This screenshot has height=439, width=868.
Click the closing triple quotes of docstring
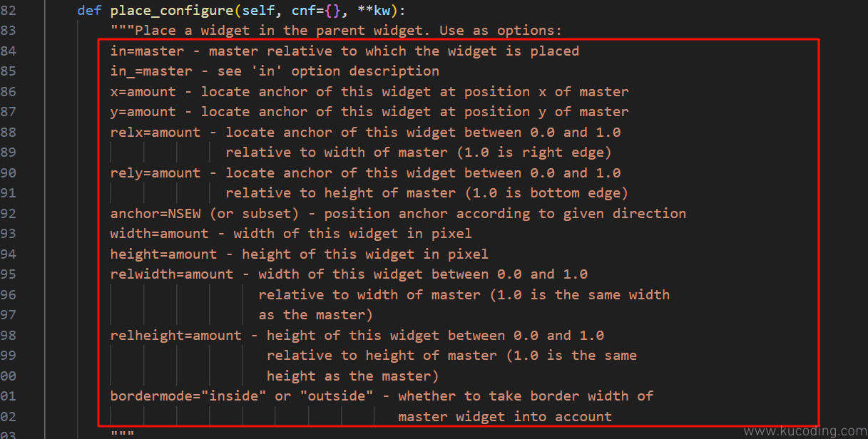(123, 434)
